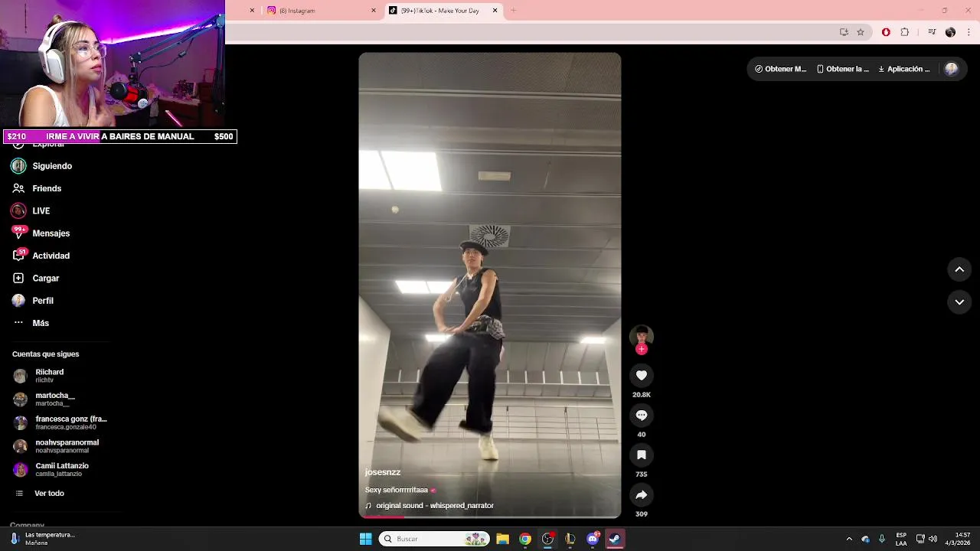
Task: Open the josesnzz username on the video
Action: pyautogui.click(x=383, y=472)
